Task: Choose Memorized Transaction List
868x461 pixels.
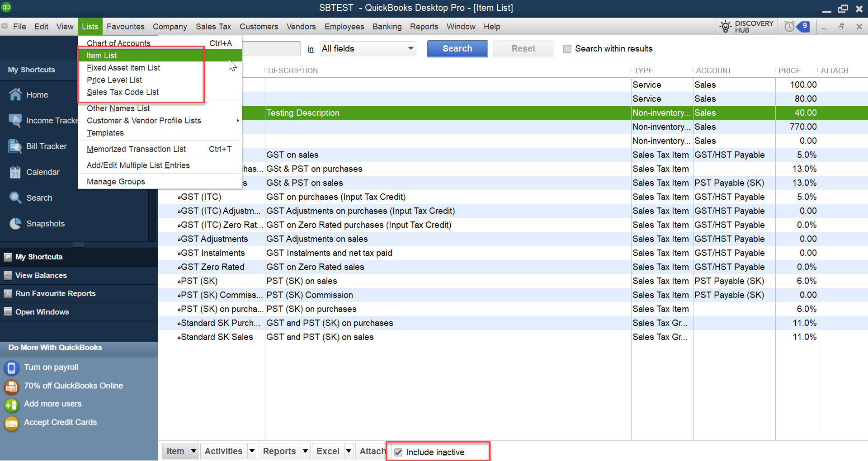Action: (160, 149)
